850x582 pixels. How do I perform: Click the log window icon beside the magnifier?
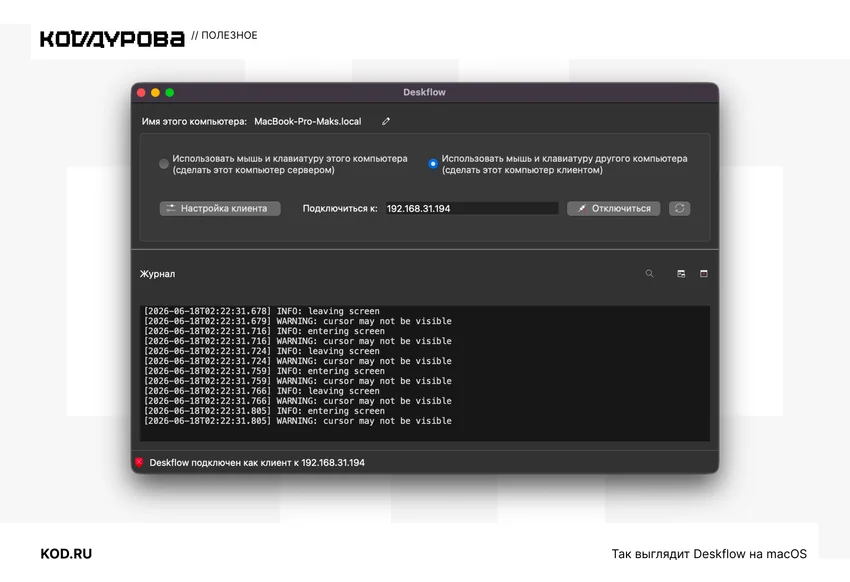681,274
